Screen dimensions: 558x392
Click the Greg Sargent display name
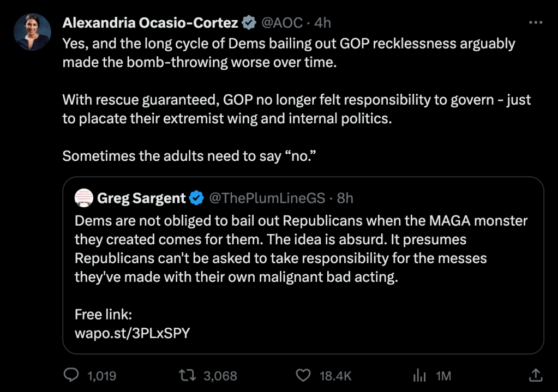click(141, 198)
